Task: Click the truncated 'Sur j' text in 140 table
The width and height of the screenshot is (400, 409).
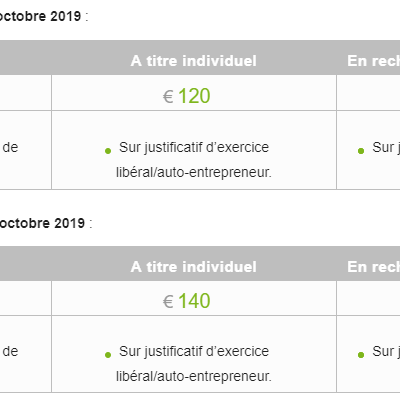Action: 386,351
